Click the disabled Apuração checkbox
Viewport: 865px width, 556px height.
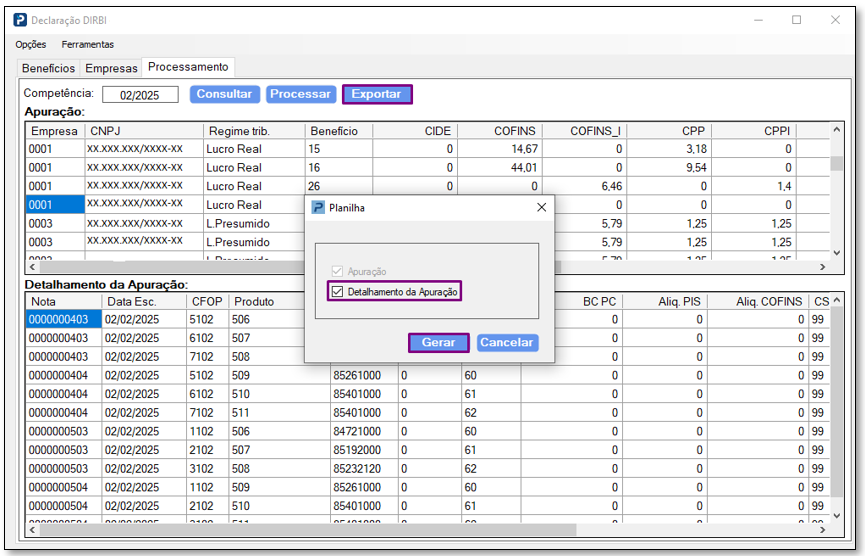[336, 272]
